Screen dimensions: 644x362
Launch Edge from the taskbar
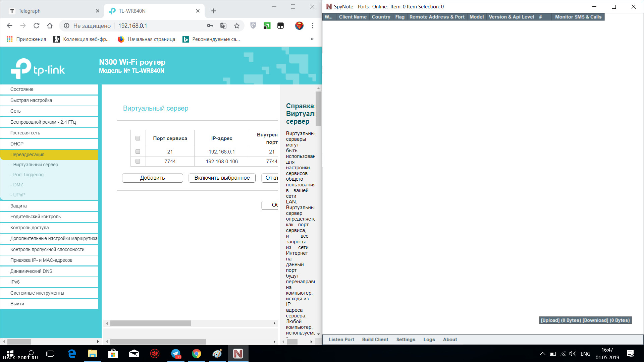coord(72,354)
